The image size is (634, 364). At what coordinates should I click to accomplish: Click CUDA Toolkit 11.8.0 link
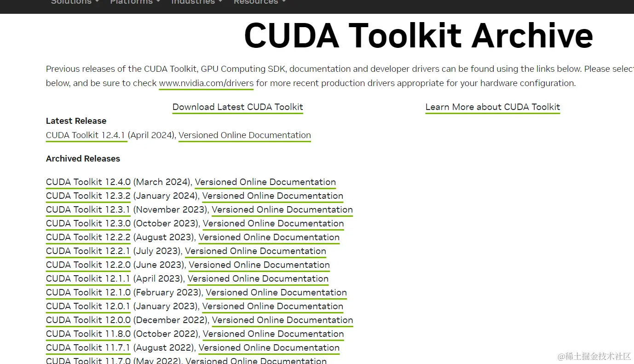point(88,334)
